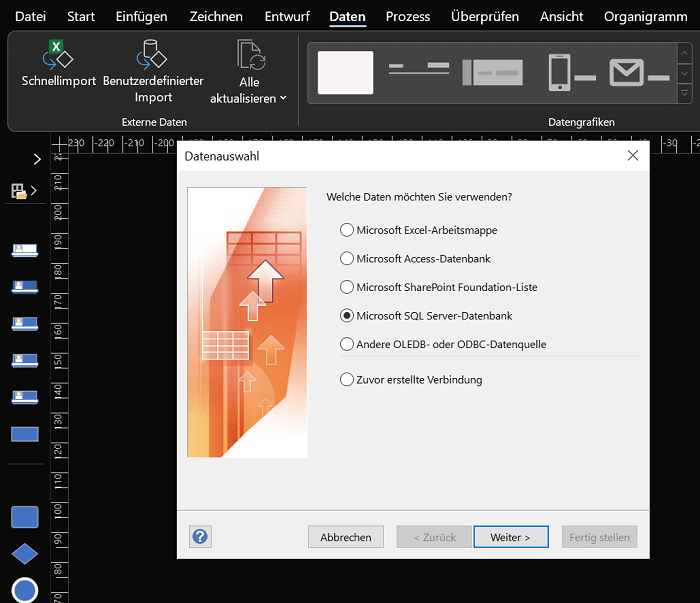
Task: Select Microsoft SQL Server-Datenbank radio button
Action: [347, 316]
